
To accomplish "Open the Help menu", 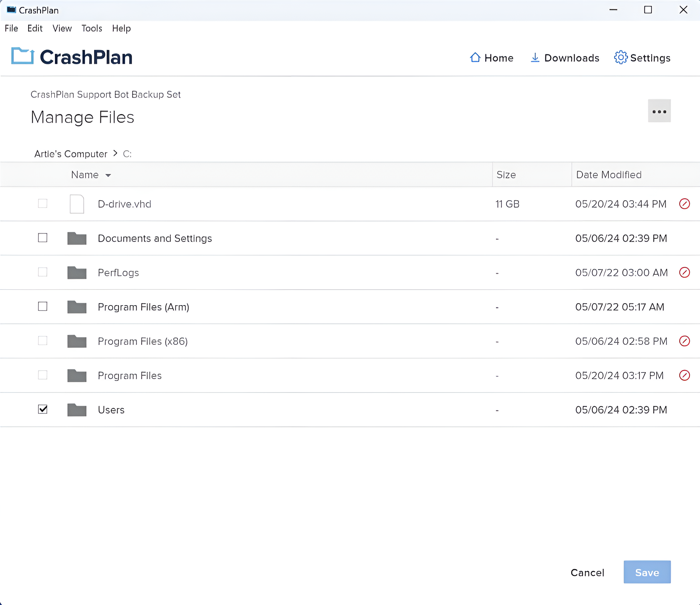I will (x=121, y=28).
